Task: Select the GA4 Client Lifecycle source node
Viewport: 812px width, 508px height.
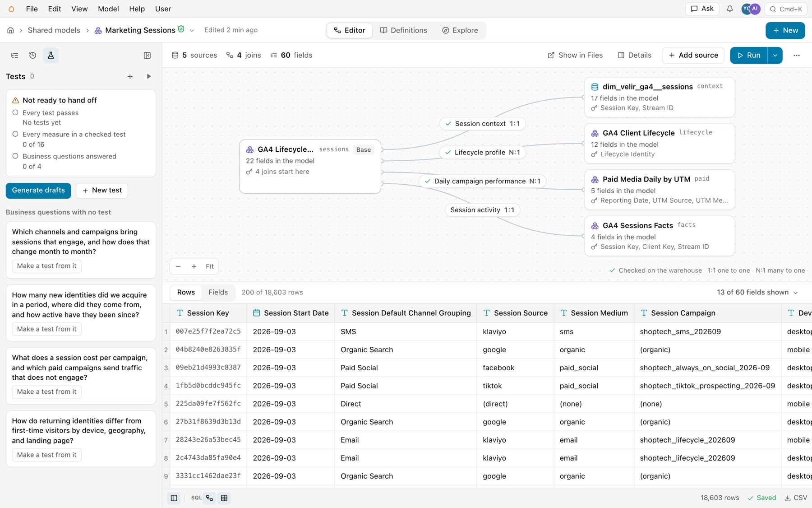Action: click(x=660, y=144)
